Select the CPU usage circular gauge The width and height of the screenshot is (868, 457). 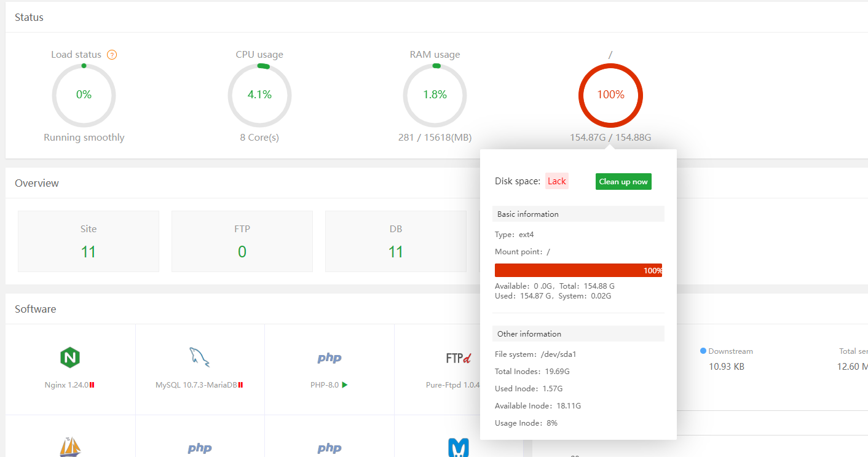(259, 95)
